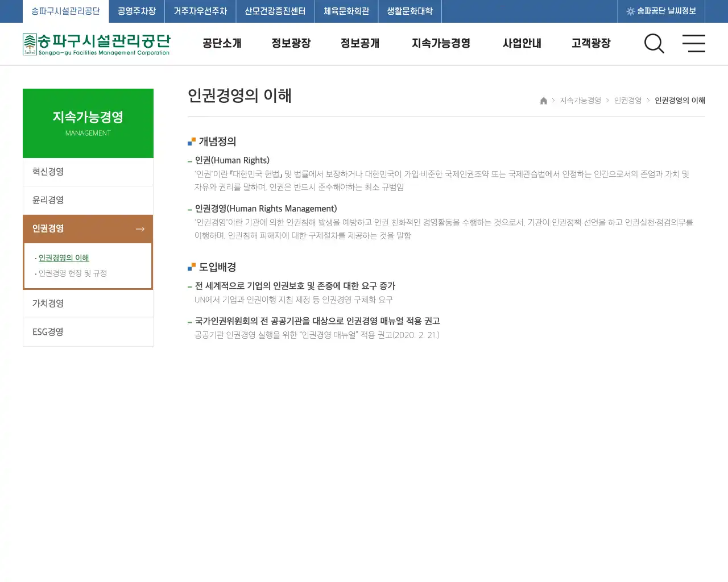The height and width of the screenshot is (582, 728).
Task: Click the weather icon next to 송파공단 날씨정보
Action: coord(631,11)
